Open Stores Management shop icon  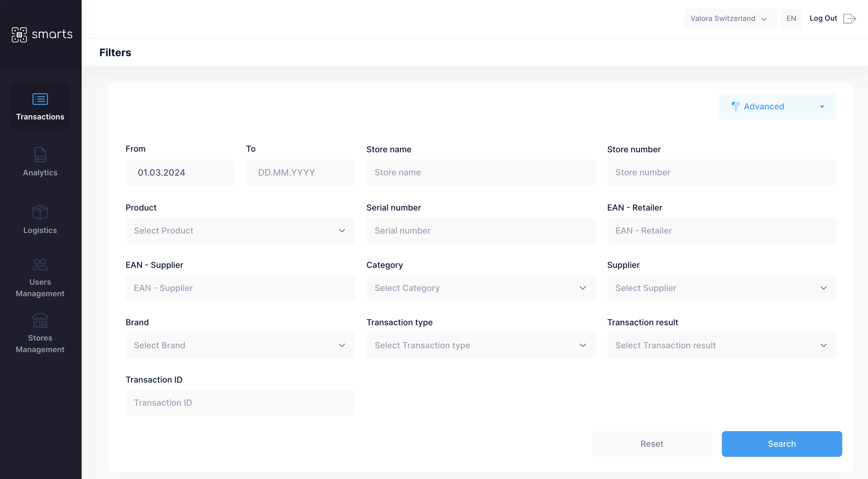[40, 320]
